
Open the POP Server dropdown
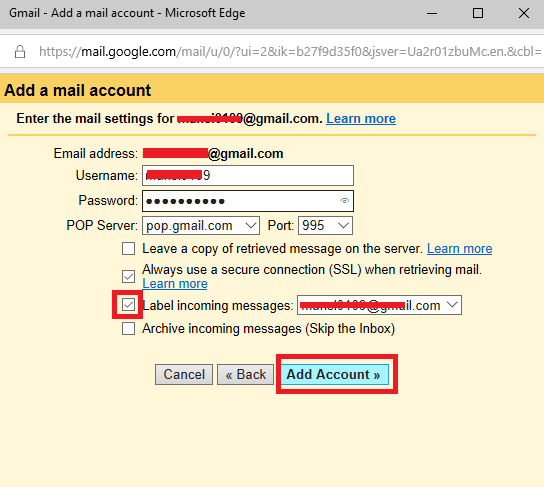[201, 226]
